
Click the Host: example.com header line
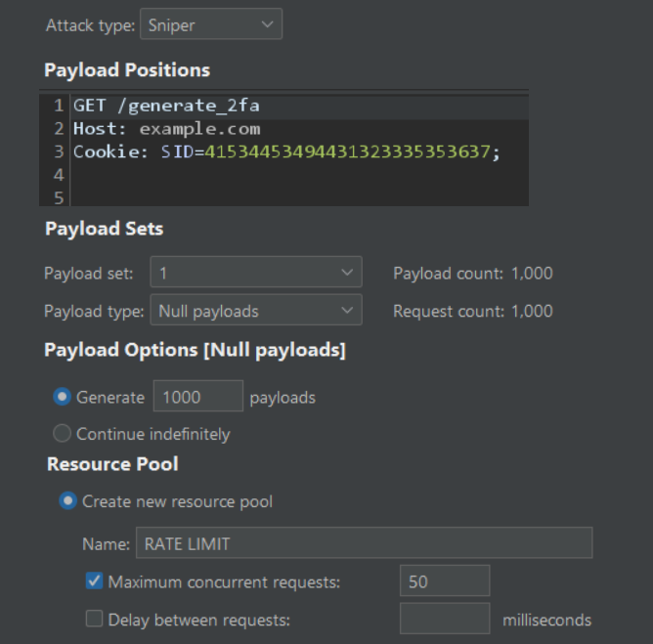(167, 129)
